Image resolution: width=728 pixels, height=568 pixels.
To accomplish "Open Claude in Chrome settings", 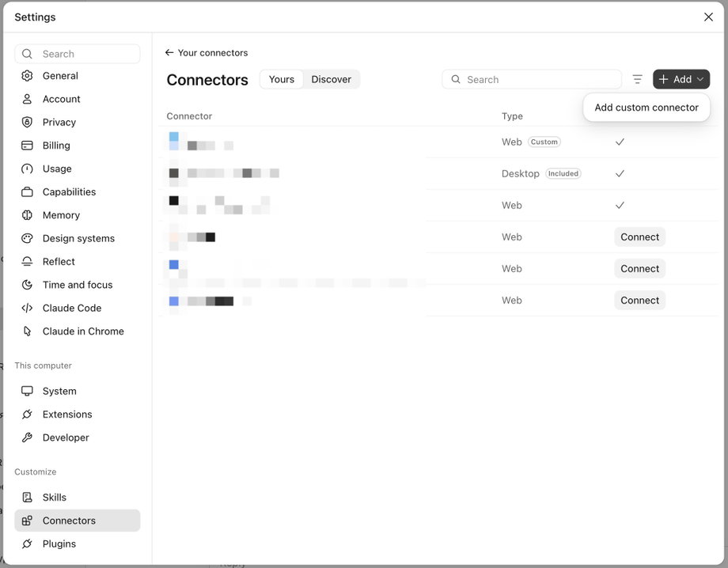I will click(77, 331).
